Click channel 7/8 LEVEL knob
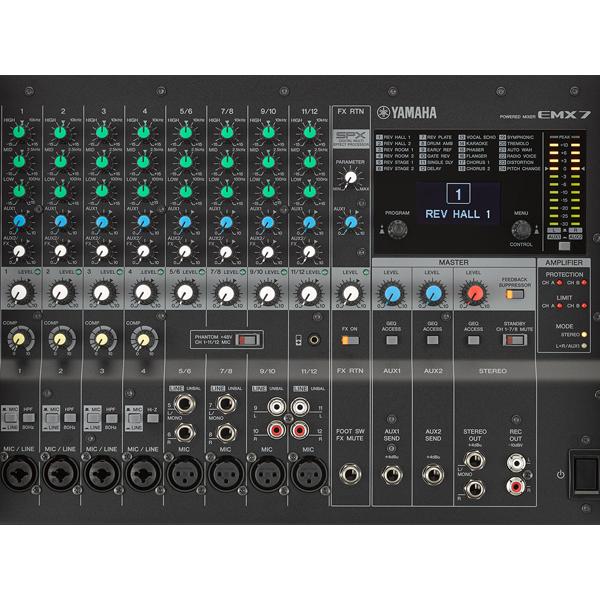 (x=226, y=293)
